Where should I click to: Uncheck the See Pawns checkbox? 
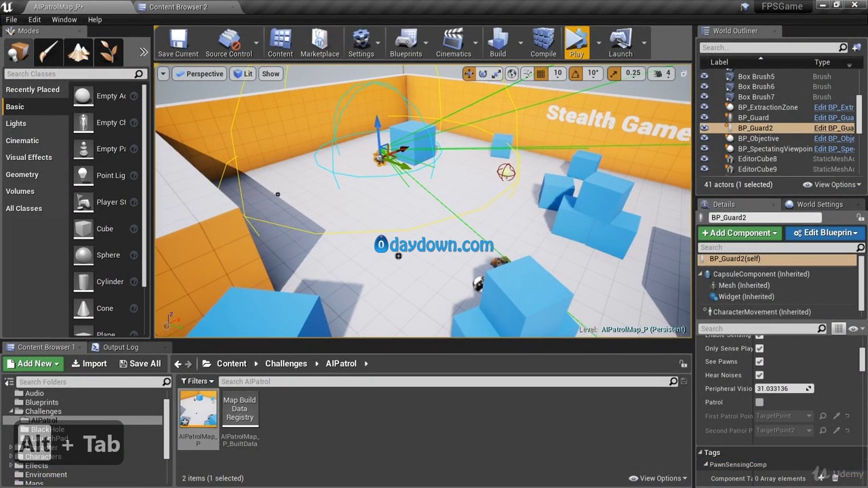pos(759,362)
